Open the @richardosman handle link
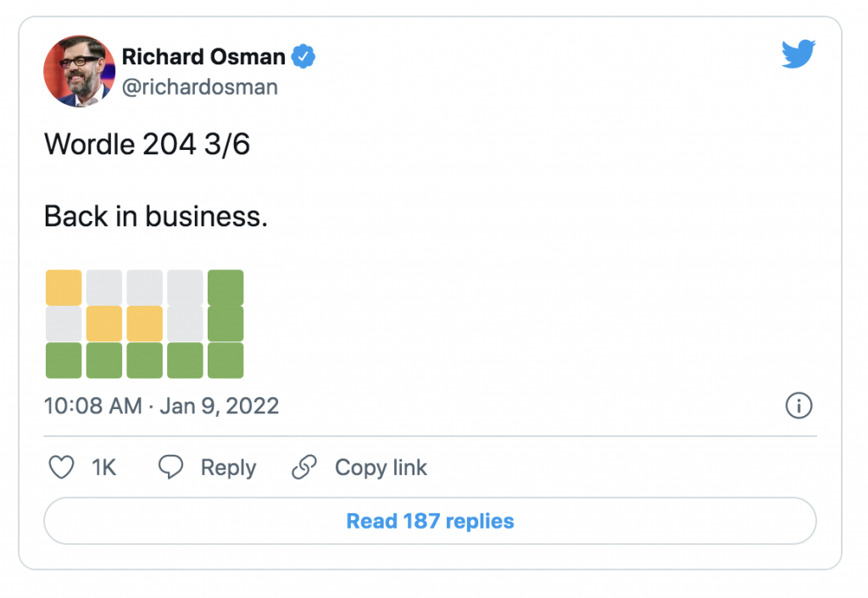This screenshot has width=868, height=598. point(200,87)
